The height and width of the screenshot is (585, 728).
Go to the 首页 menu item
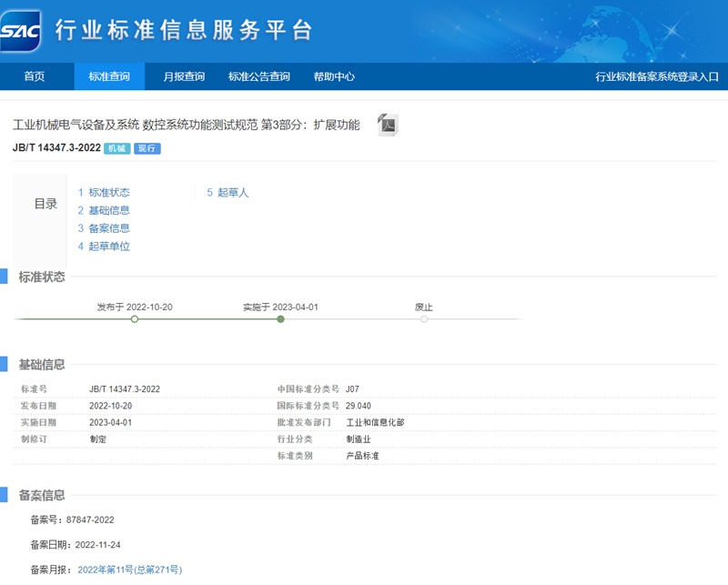35,78
